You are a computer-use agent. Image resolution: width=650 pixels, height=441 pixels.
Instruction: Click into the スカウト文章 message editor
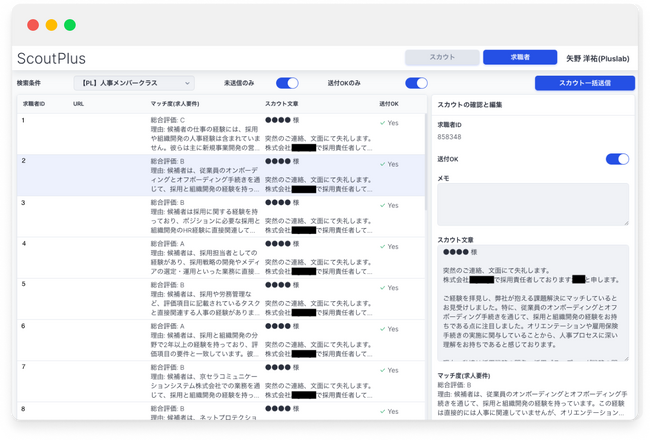coord(532,300)
